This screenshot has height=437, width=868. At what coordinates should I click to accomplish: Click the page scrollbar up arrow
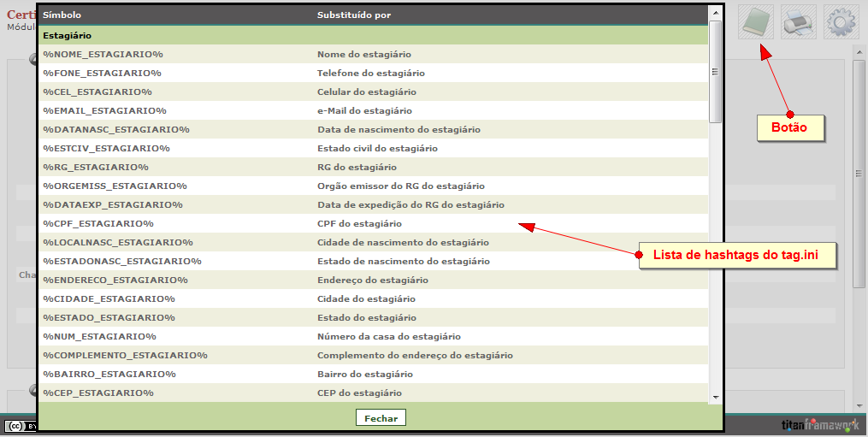(859, 53)
